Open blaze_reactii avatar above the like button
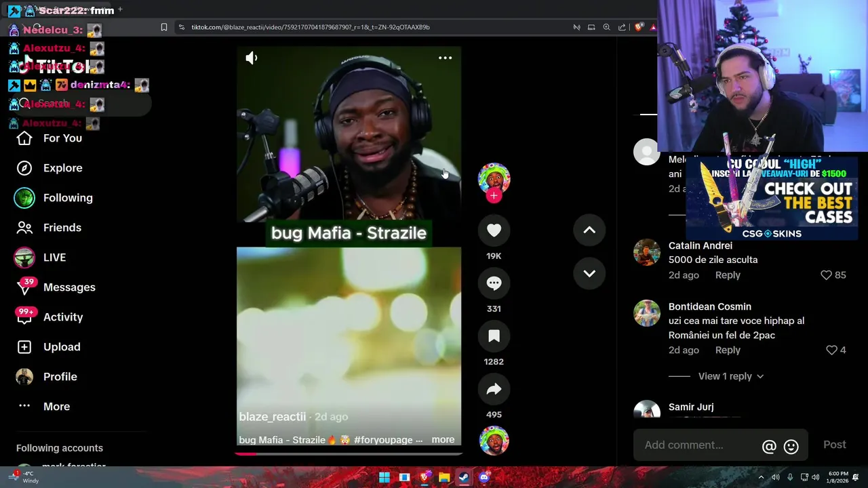Viewport: 868px width, 488px height. click(494, 179)
